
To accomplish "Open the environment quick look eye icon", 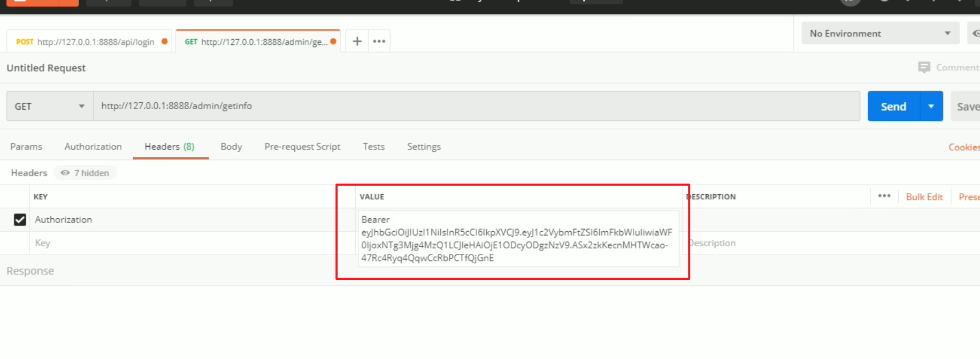I will (x=975, y=33).
